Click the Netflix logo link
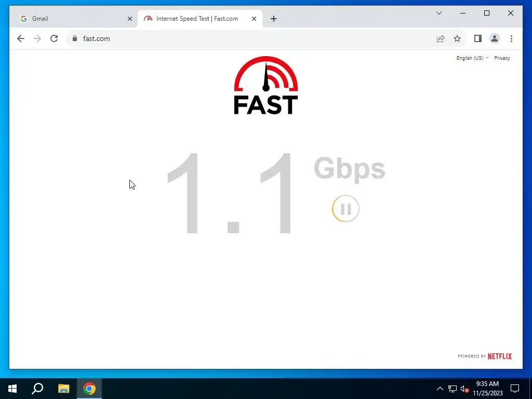The image size is (532, 399). [499, 356]
